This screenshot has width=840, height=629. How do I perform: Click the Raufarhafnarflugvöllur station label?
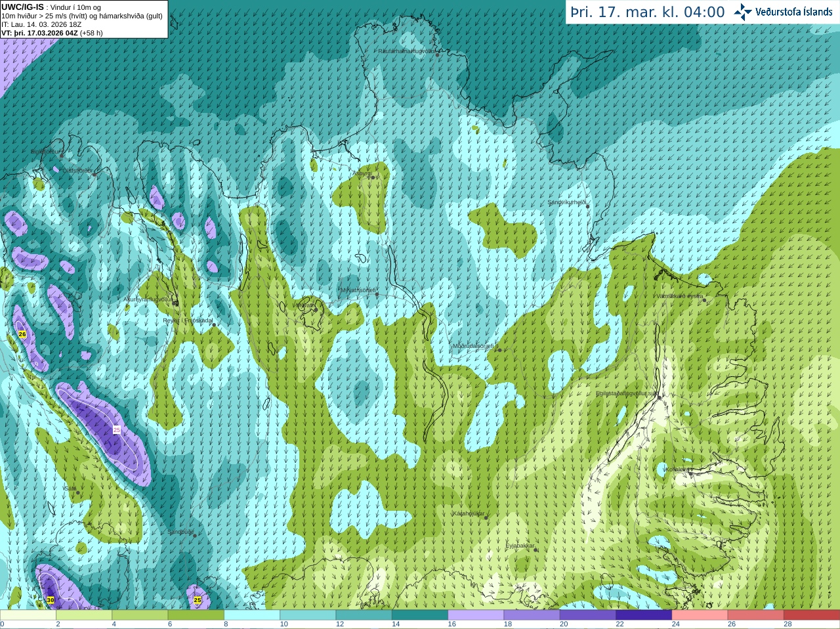coord(406,51)
